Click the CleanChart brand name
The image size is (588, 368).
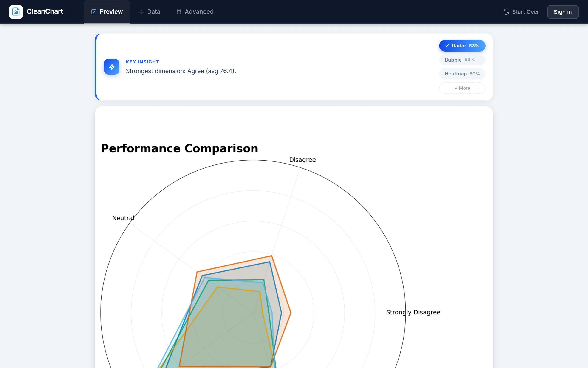tap(45, 11)
